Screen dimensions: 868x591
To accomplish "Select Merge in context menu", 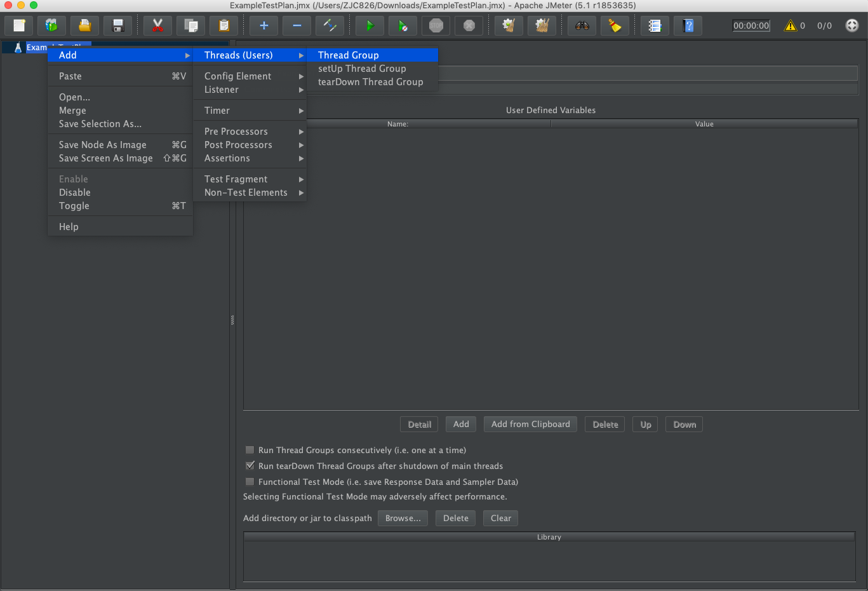I will coord(120,111).
